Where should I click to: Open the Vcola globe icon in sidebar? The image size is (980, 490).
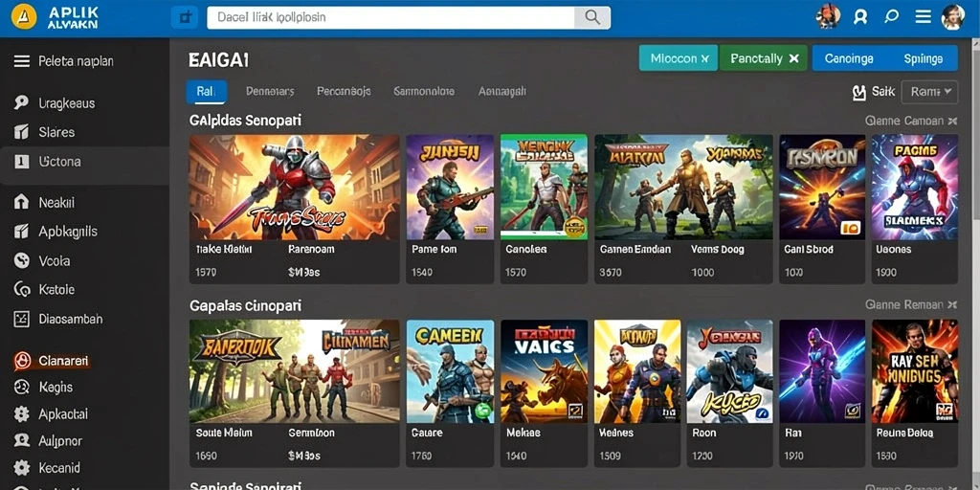[x=22, y=260]
